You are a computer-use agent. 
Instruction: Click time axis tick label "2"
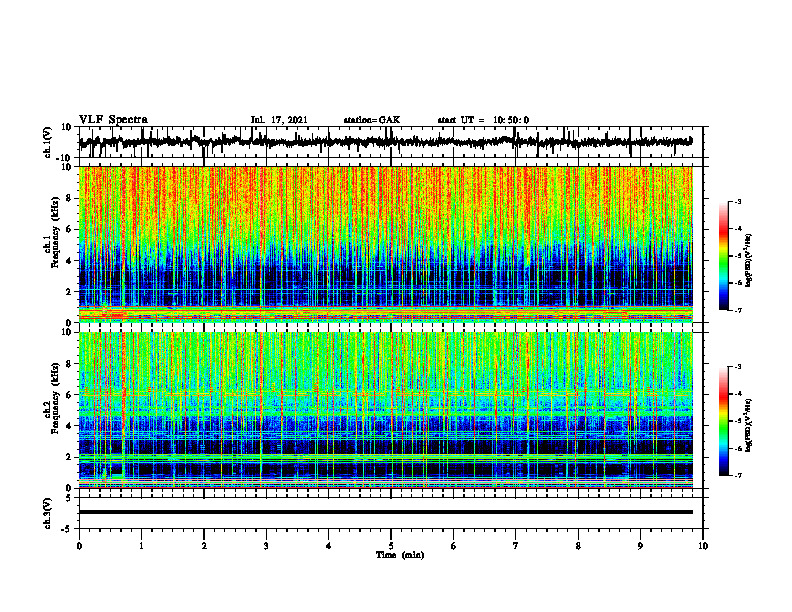point(204,546)
